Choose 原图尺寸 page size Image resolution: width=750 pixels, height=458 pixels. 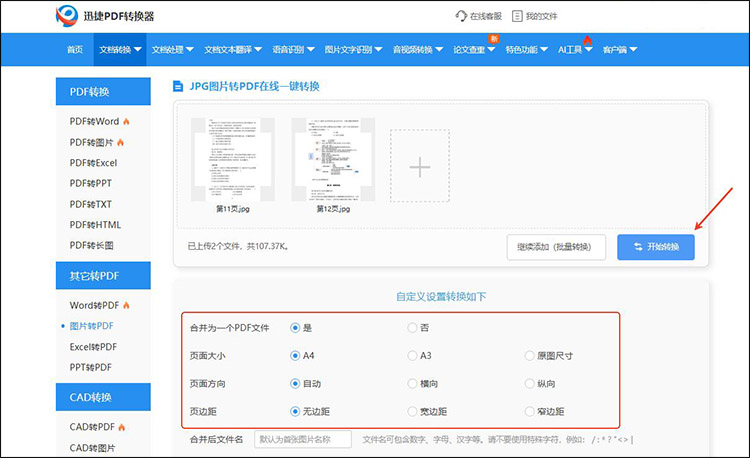(529, 356)
